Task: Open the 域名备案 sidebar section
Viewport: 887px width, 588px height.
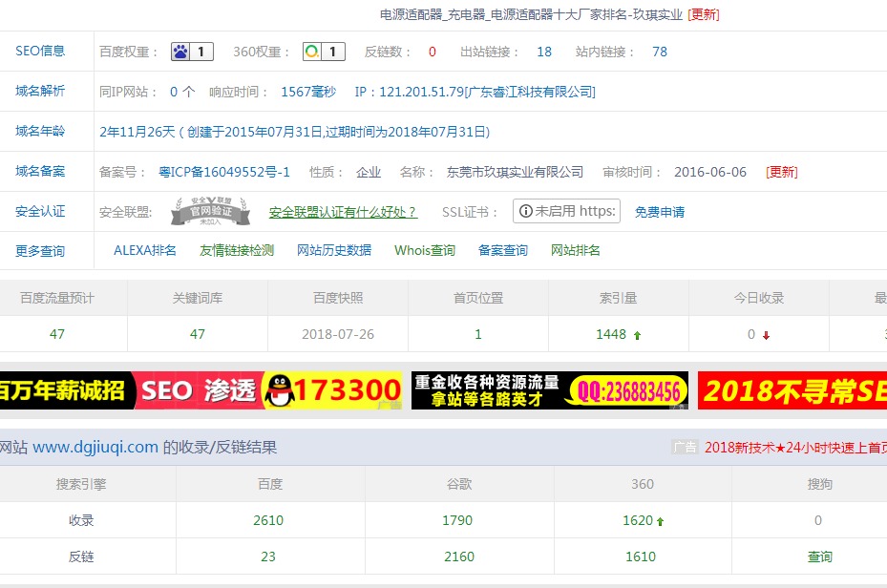Action: [41, 172]
